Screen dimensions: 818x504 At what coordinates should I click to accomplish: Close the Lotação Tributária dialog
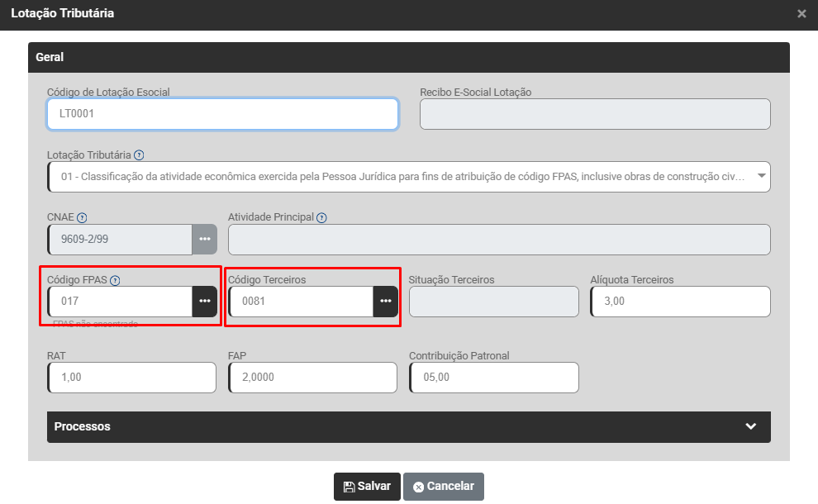click(x=801, y=13)
